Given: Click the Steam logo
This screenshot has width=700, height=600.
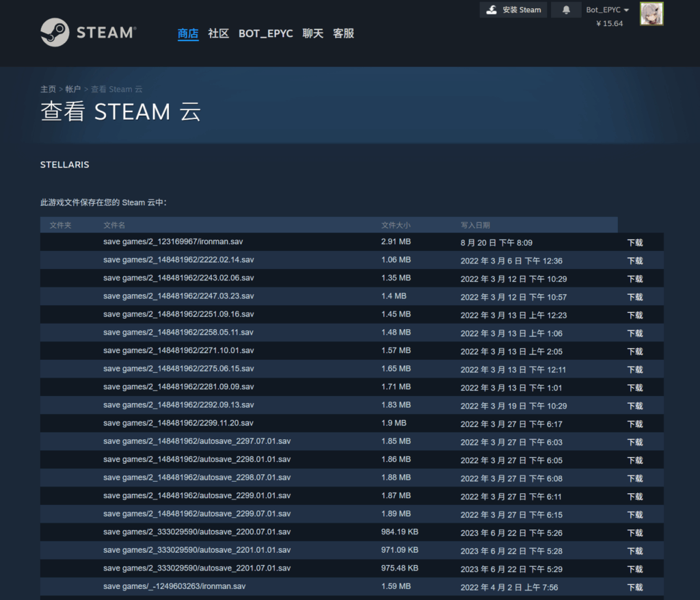Looking at the screenshot, I should point(88,32).
